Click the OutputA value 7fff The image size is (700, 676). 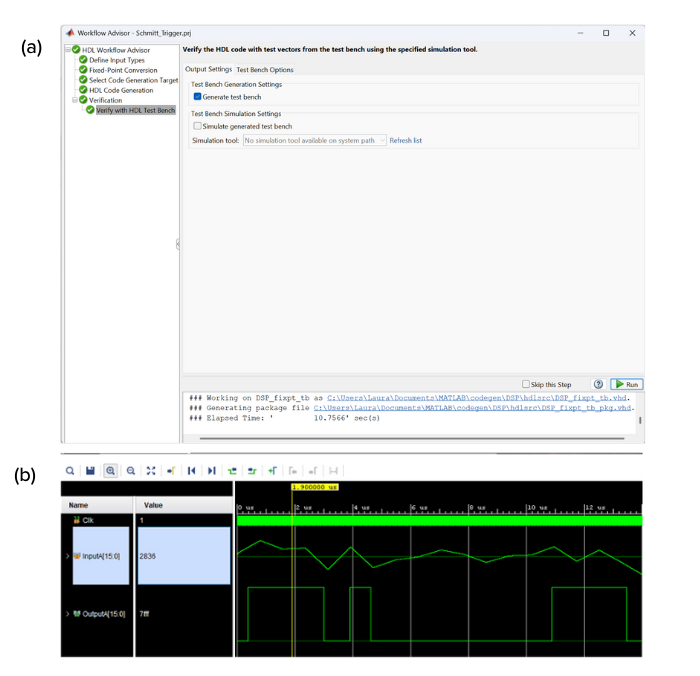[x=144, y=614]
